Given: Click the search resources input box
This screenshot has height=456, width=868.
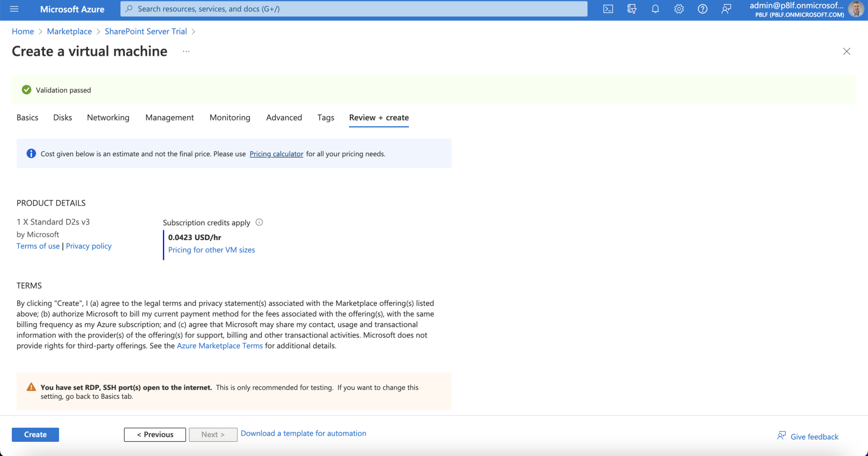Looking at the screenshot, I should (354, 9).
